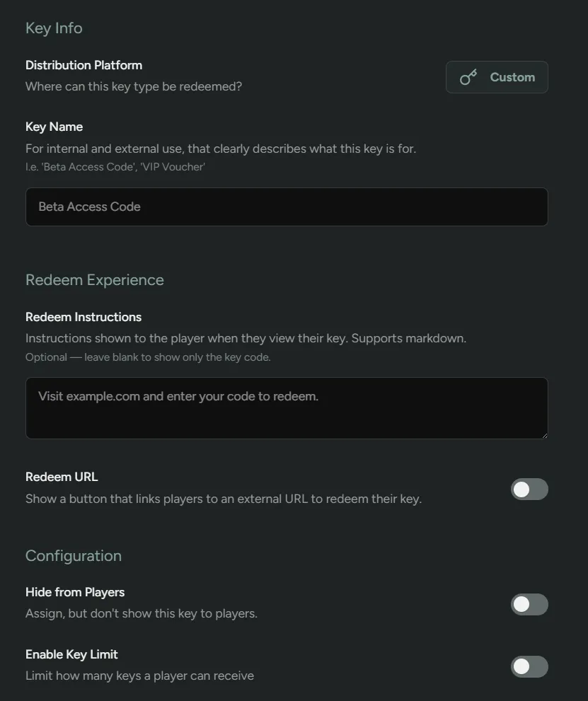Click the Configuration section heading
Image resolution: width=588 pixels, height=701 pixels.
(x=74, y=556)
